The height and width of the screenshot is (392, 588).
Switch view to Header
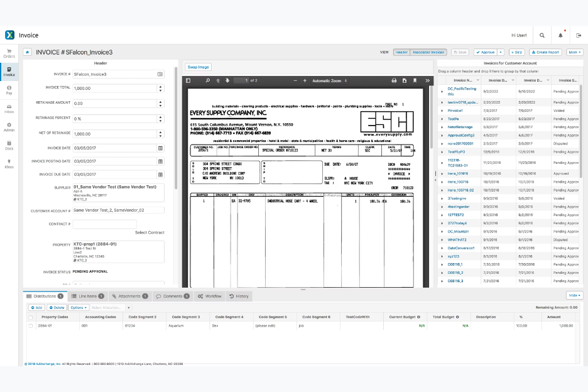point(401,53)
